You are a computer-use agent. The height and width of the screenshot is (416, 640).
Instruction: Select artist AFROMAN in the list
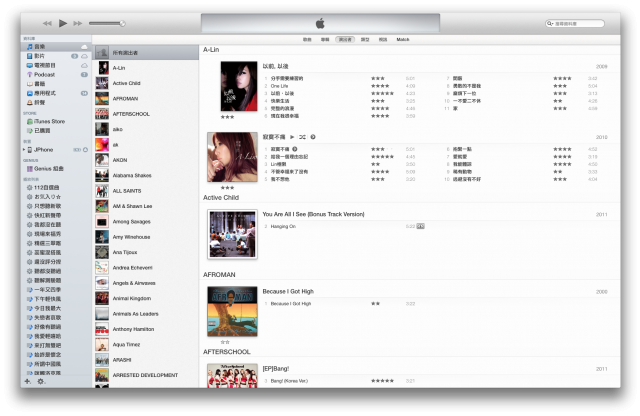point(146,99)
